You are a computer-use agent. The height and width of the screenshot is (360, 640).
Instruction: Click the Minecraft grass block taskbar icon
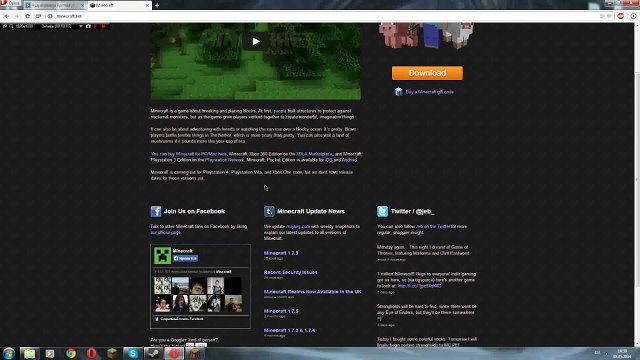112,353
